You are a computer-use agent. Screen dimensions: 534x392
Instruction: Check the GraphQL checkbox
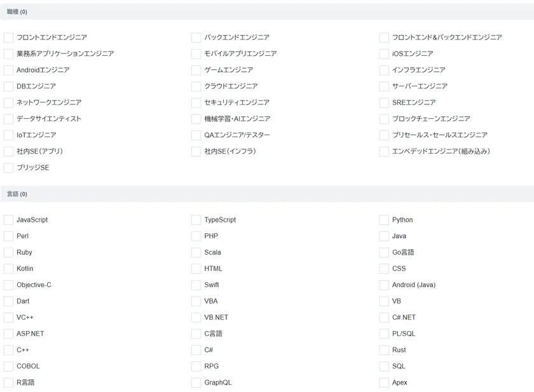click(x=196, y=382)
